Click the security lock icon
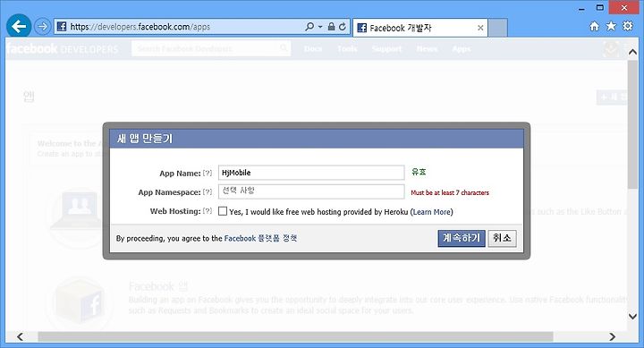 pyautogui.click(x=332, y=27)
